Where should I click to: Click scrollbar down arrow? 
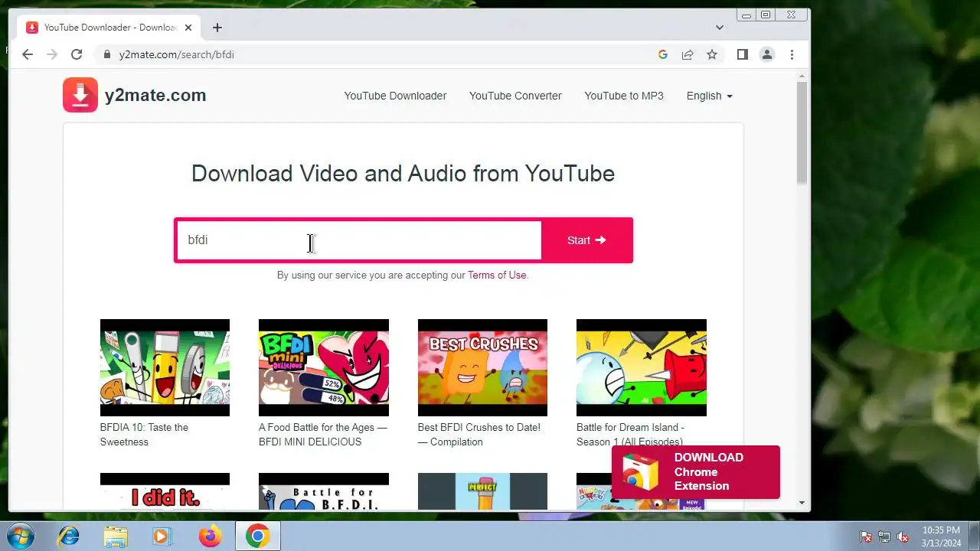[802, 503]
